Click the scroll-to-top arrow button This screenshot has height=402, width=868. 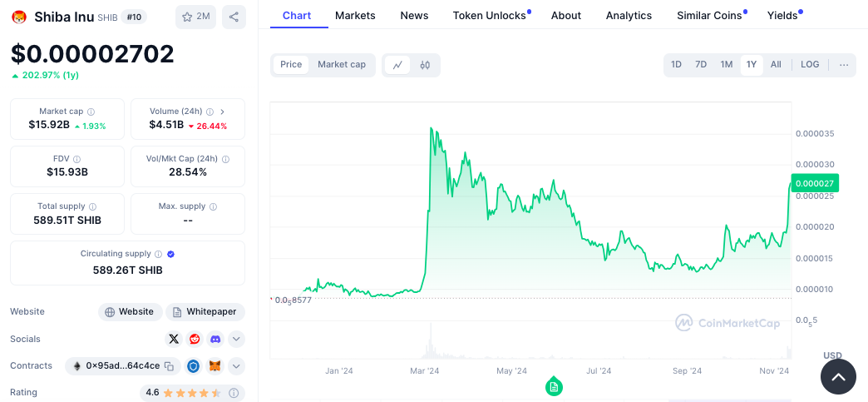tap(838, 378)
